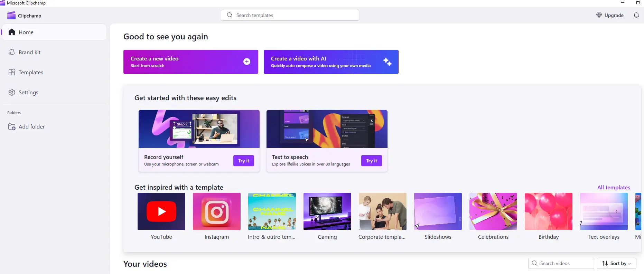
Task: Click 'Explore lifelike voices in over 80 languages' text
Action: [311, 164]
